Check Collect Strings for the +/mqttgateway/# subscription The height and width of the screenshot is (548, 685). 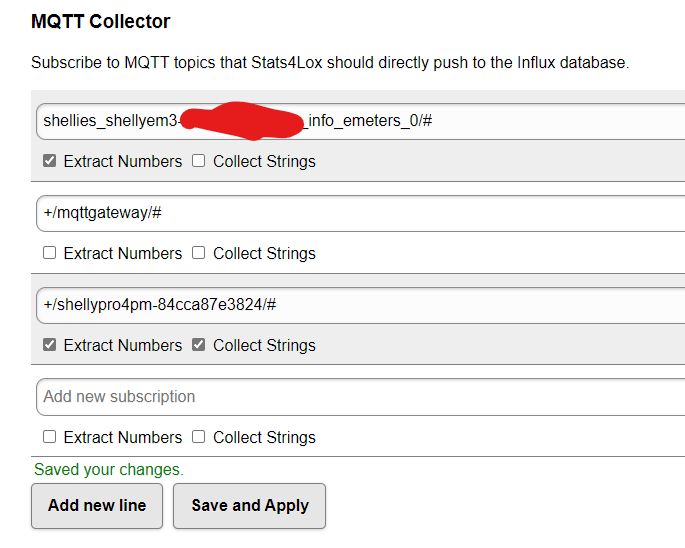point(199,253)
